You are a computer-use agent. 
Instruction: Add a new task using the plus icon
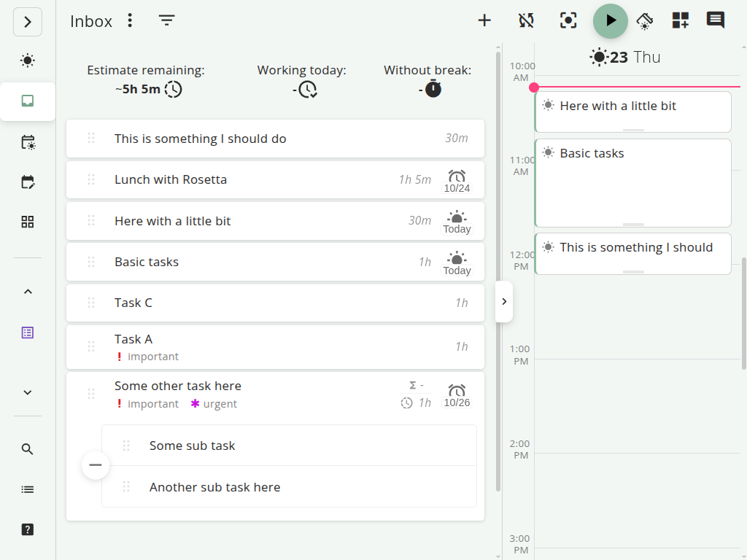(484, 20)
